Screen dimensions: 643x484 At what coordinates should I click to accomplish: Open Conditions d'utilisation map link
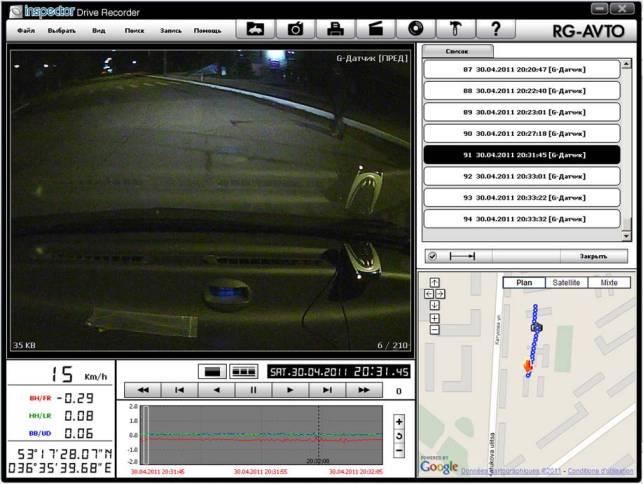(601, 470)
